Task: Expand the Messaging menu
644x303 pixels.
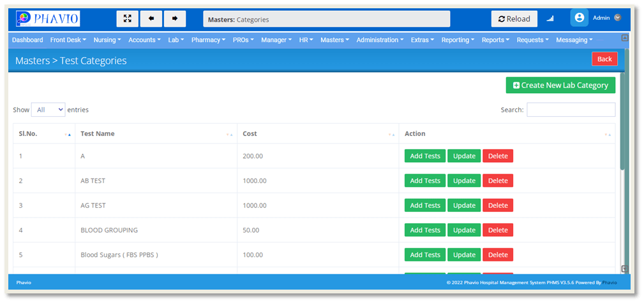Action: [x=574, y=40]
